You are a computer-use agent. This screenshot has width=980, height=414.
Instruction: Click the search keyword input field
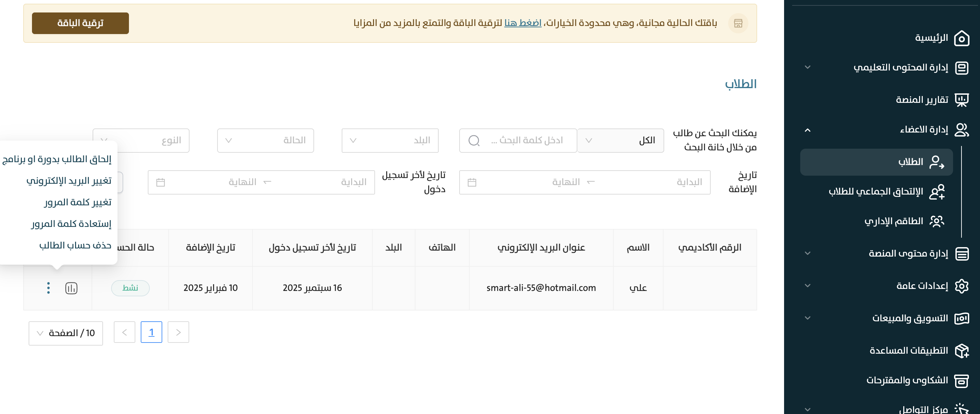pyautogui.click(x=527, y=141)
